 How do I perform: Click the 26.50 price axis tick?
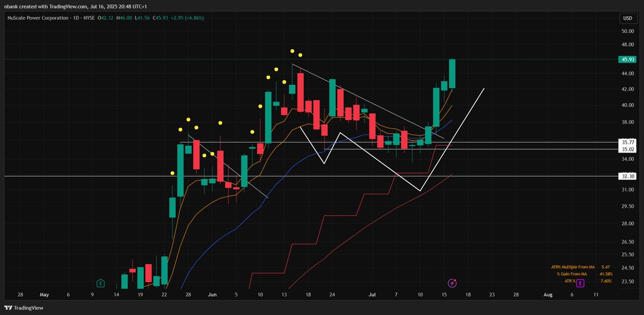pos(627,242)
